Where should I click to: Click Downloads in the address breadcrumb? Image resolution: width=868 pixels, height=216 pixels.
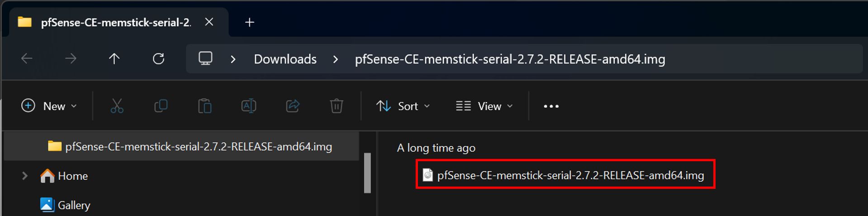click(285, 59)
